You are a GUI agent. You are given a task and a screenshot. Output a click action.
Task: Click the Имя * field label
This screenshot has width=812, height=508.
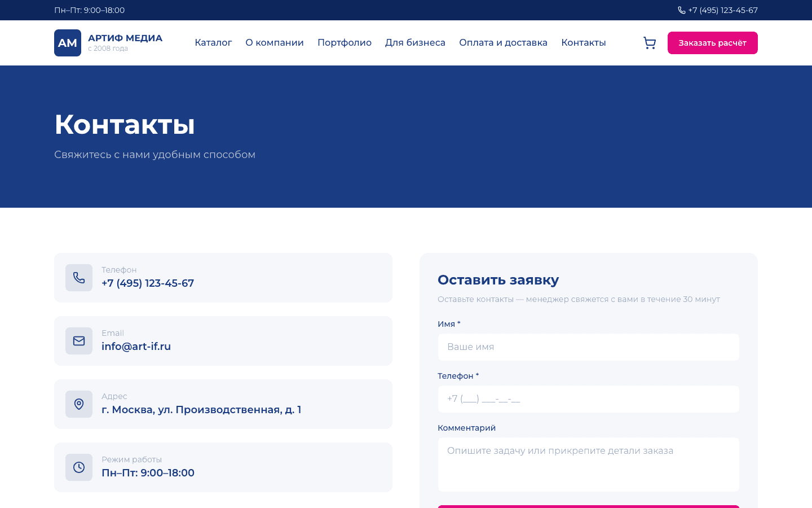click(449, 324)
